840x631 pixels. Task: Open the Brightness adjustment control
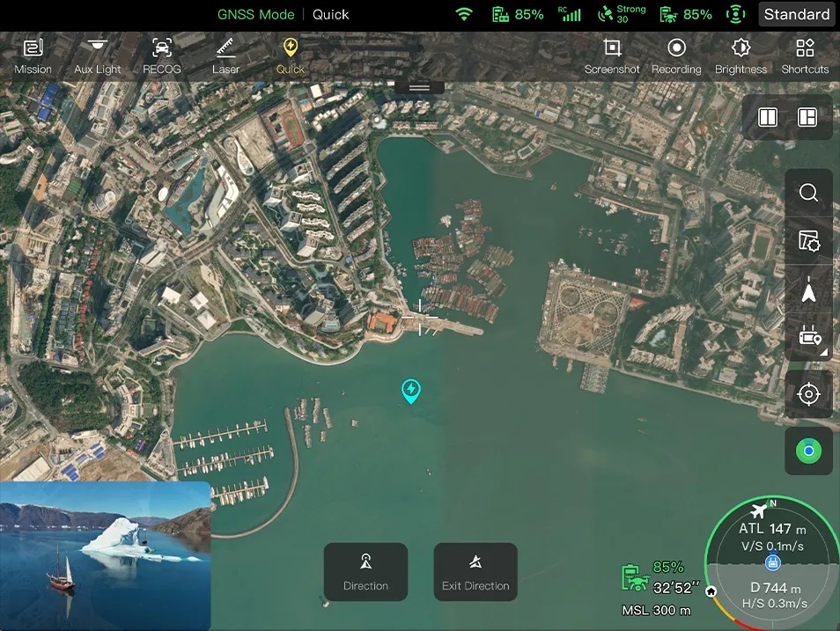(x=741, y=56)
